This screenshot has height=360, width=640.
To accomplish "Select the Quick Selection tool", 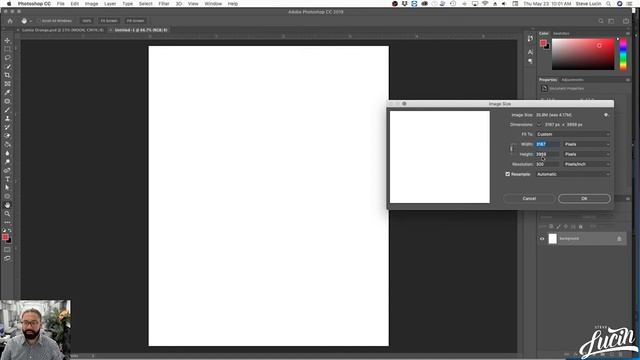I will (7, 67).
